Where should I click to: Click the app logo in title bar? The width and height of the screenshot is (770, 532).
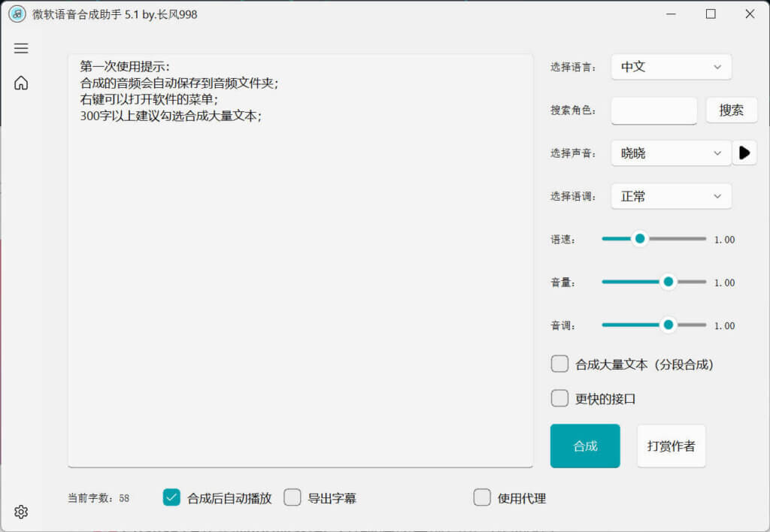[x=17, y=14]
